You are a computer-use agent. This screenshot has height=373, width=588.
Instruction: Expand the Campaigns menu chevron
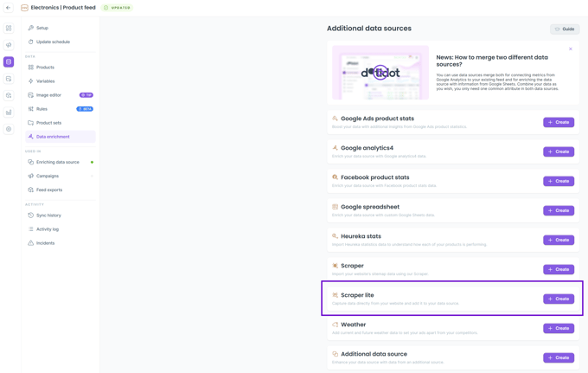click(92, 176)
